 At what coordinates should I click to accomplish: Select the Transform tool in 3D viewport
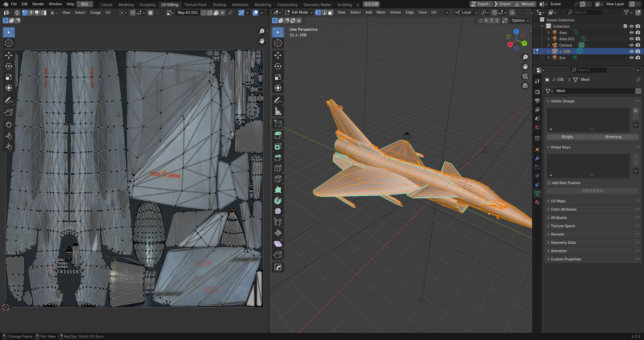(278, 88)
